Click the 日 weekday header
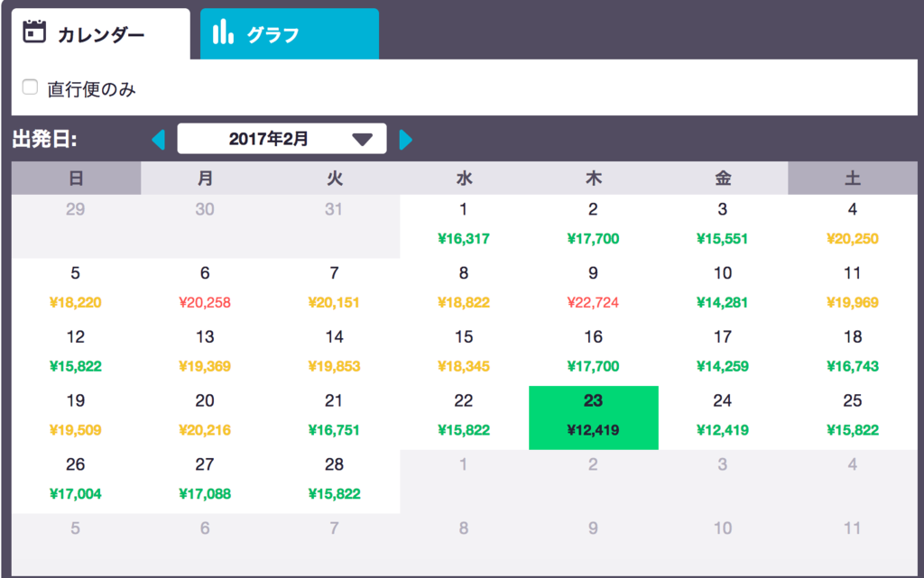 (x=76, y=178)
